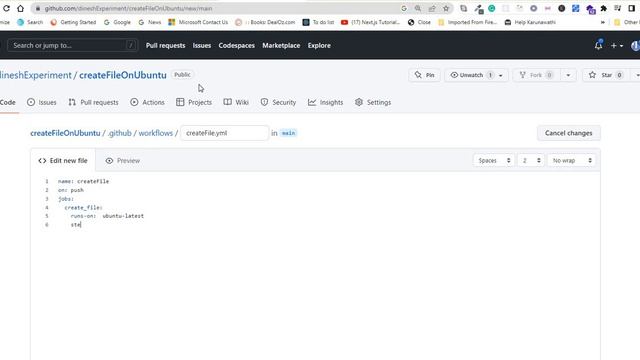Switch to the repository Pull requests tab

pos(93,102)
